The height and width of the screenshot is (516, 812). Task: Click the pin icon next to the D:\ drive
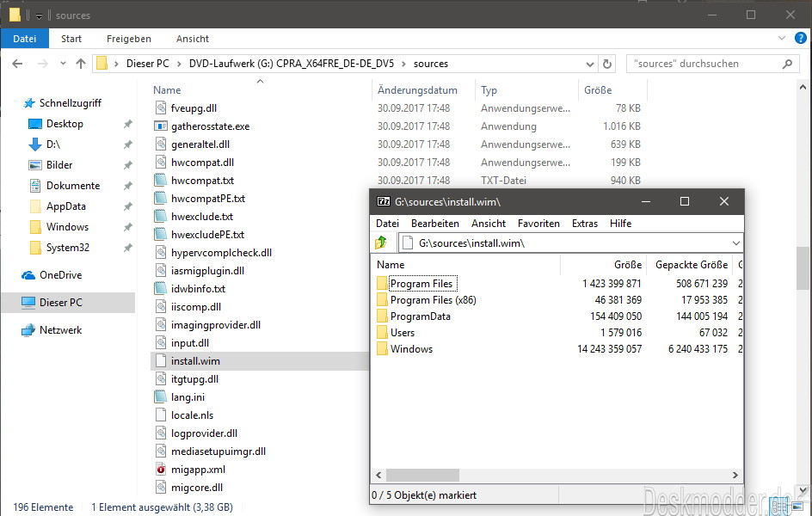click(128, 144)
